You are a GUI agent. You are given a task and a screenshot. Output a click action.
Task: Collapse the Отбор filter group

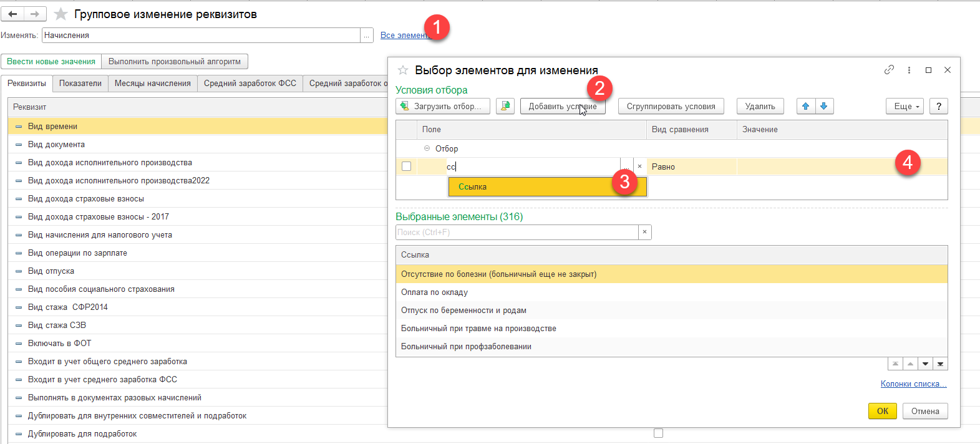coord(427,148)
